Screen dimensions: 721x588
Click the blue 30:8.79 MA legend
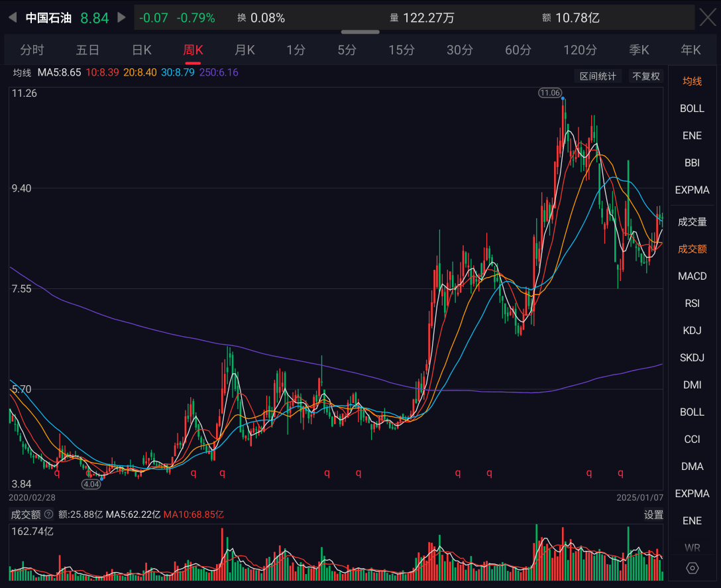tap(178, 72)
